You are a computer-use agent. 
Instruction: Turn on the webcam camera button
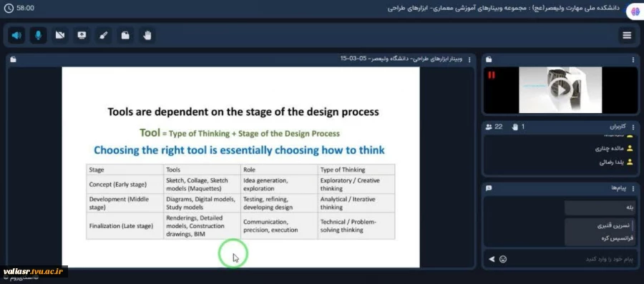click(x=60, y=35)
